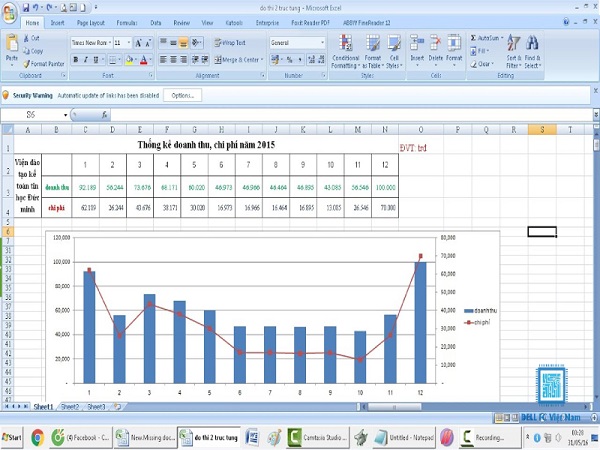600x450 pixels.
Task: Click the Conditional Formatting icon
Action: pyautogui.click(x=345, y=50)
